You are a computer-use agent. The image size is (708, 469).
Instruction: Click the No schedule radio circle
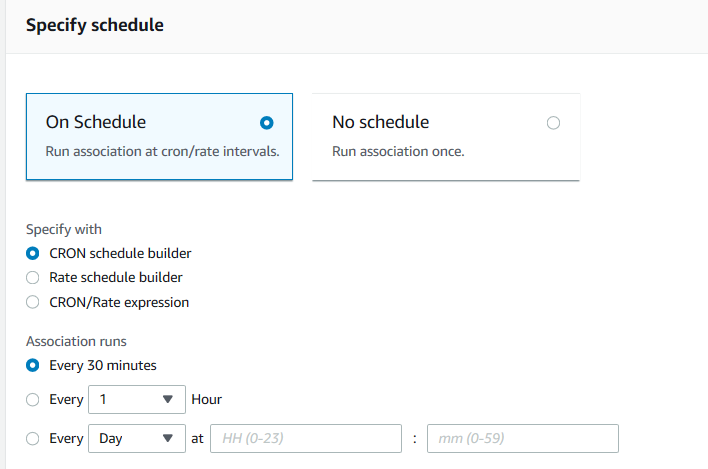(554, 123)
